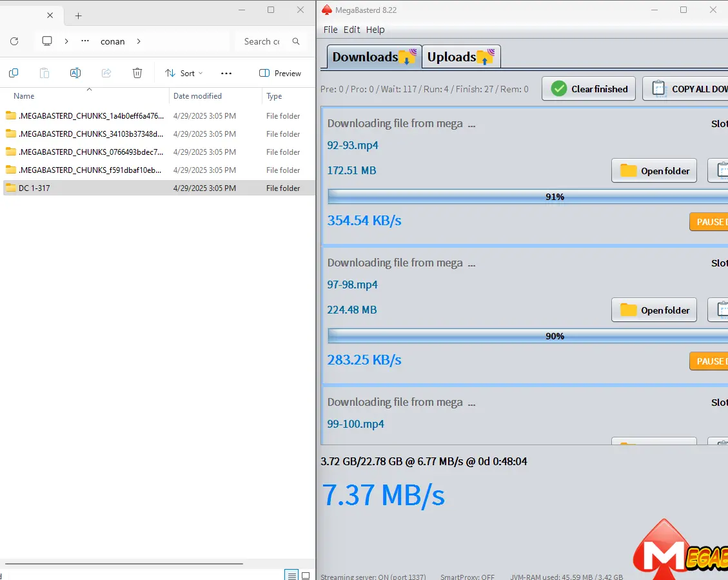Add a new File Explorer tab

(79, 15)
